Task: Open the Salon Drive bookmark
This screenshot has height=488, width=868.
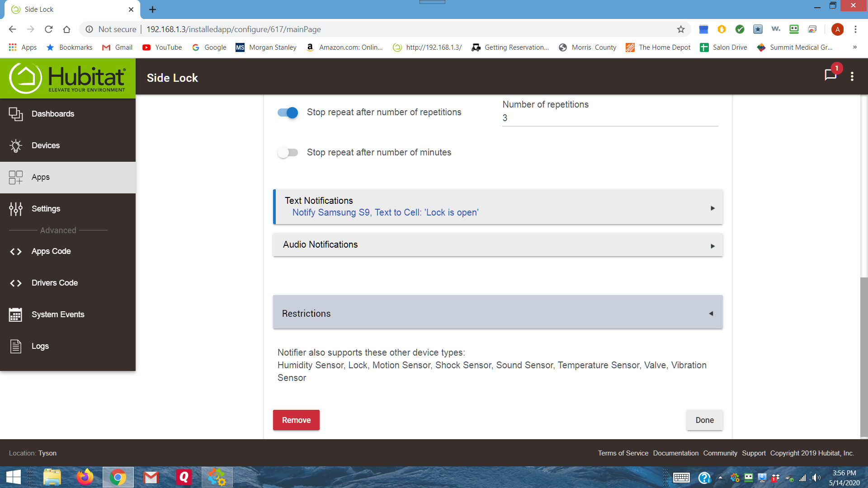Action: [x=723, y=47]
